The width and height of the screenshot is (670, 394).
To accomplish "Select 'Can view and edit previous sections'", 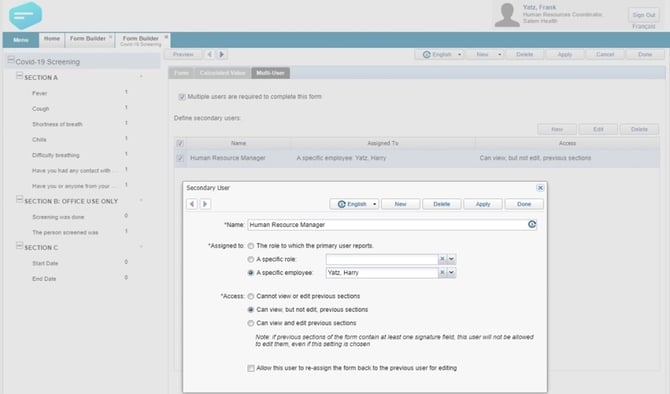I will click(x=251, y=323).
